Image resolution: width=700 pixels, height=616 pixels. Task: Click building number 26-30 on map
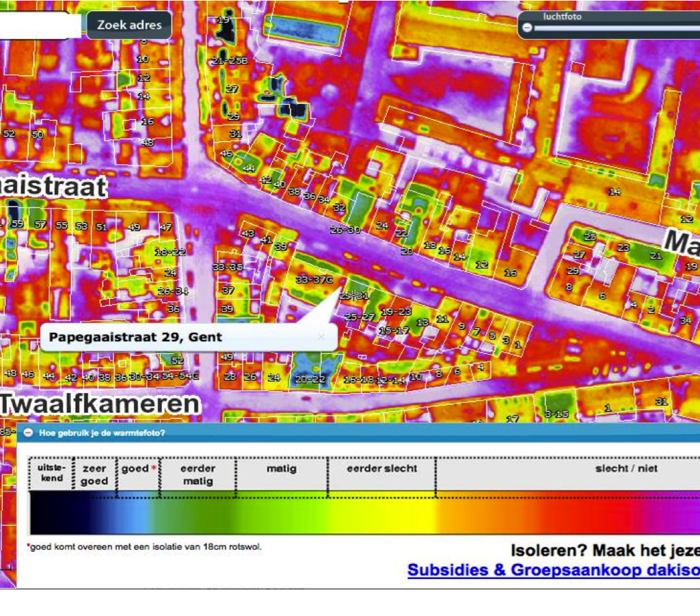345,230
